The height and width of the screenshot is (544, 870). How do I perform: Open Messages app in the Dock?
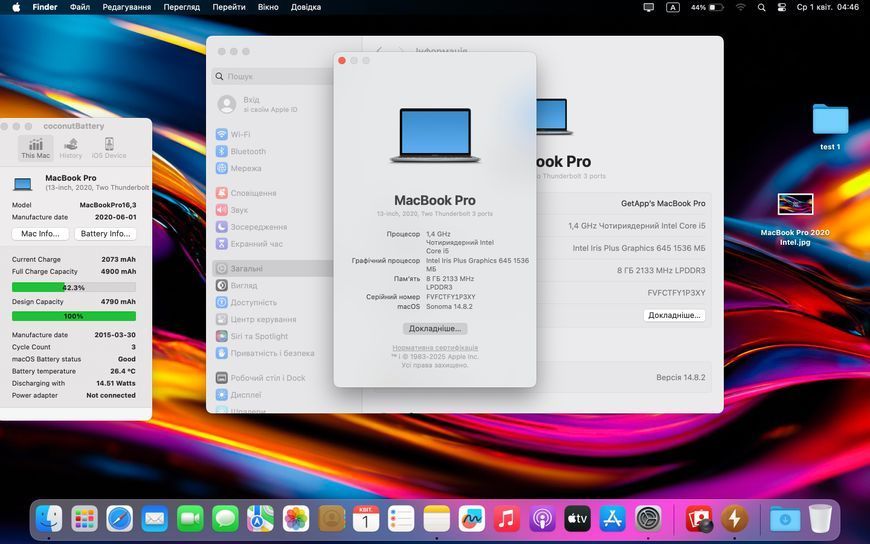click(225, 519)
